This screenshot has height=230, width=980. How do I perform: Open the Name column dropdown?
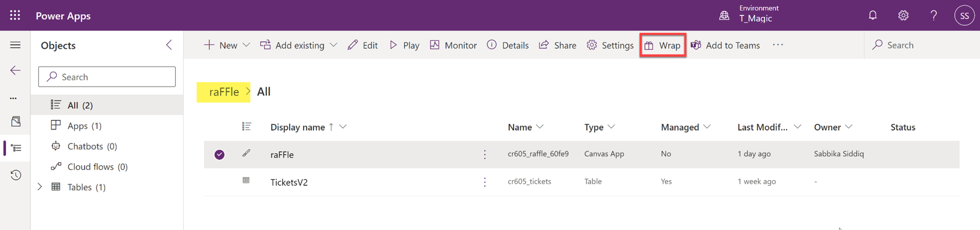pos(540,127)
